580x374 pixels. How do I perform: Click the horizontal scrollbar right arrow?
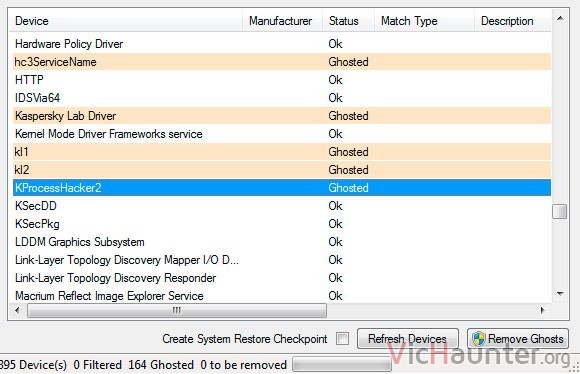(542, 310)
